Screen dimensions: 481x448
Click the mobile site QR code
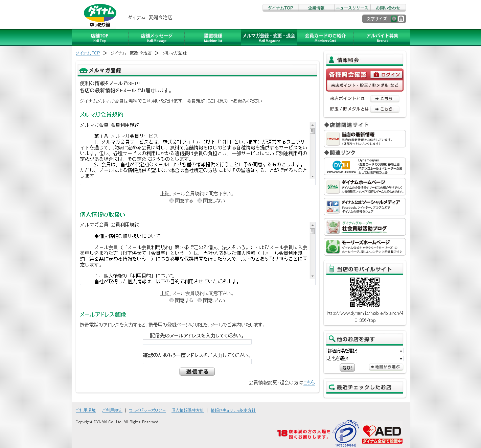pos(365,292)
